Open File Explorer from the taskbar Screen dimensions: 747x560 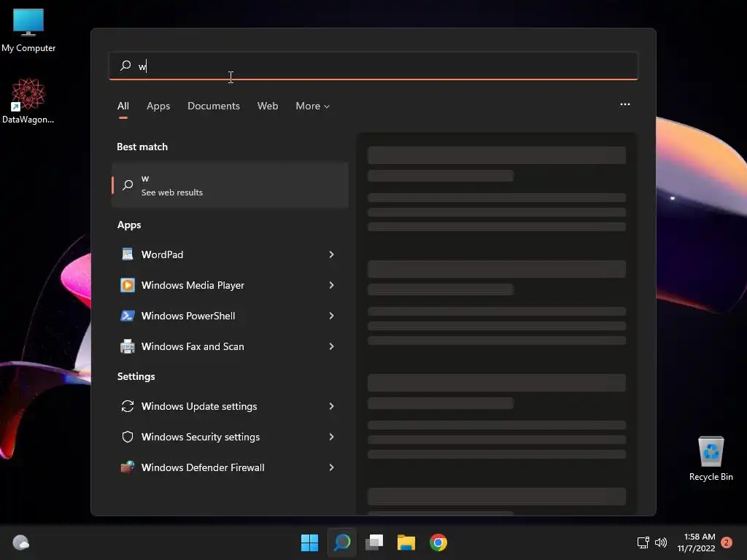(x=406, y=542)
